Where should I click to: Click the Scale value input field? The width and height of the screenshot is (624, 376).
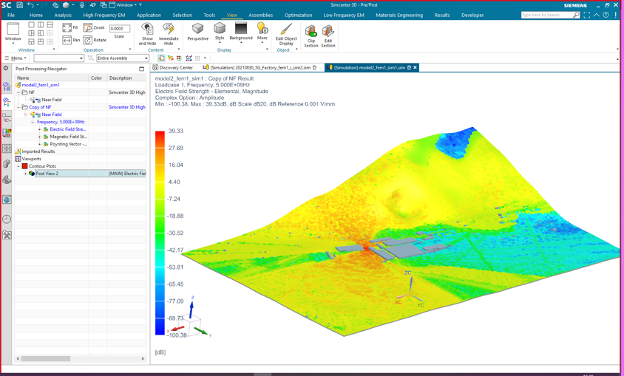tap(119, 29)
